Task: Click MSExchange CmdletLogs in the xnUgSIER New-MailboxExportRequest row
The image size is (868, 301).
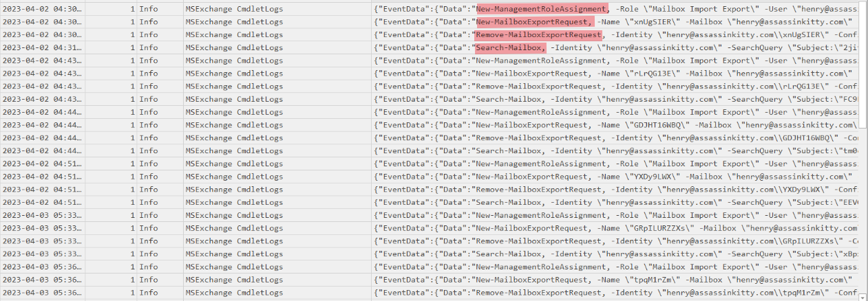Action: [234, 22]
